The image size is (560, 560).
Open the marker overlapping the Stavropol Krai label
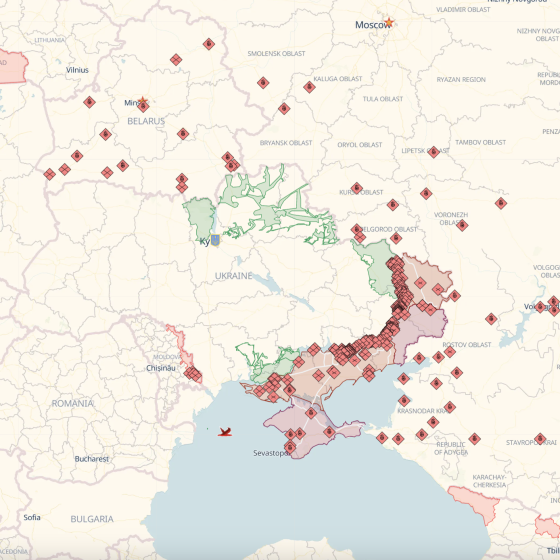[x=540, y=438]
